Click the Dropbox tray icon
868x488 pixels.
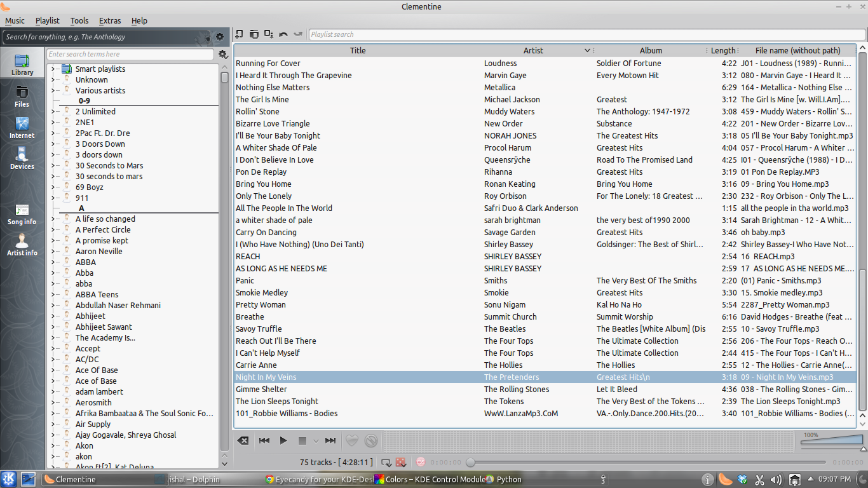pyautogui.click(x=742, y=479)
